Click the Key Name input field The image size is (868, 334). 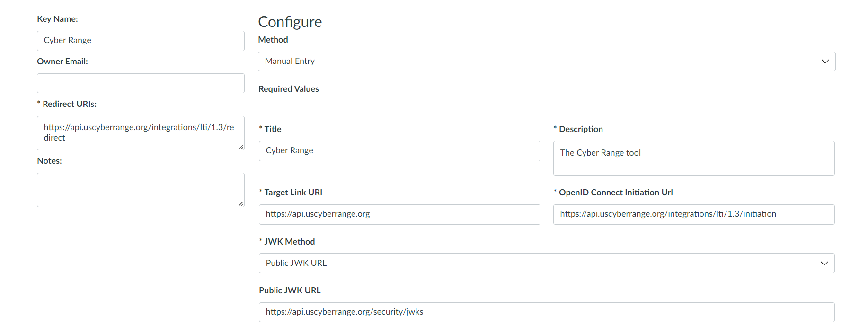pyautogui.click(x=141, y=41)
